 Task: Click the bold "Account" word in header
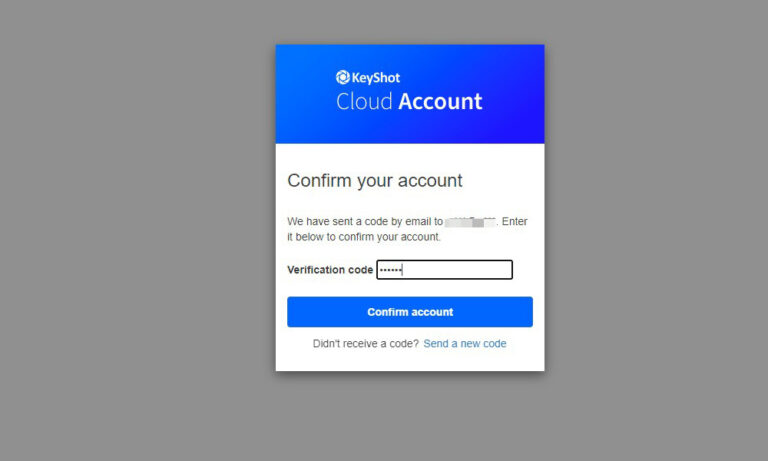(x=440, y=102)
